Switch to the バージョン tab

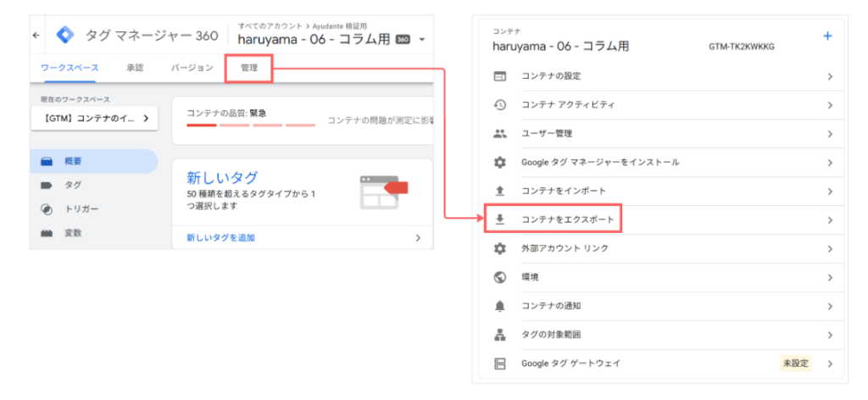click(x=192, y=68)
